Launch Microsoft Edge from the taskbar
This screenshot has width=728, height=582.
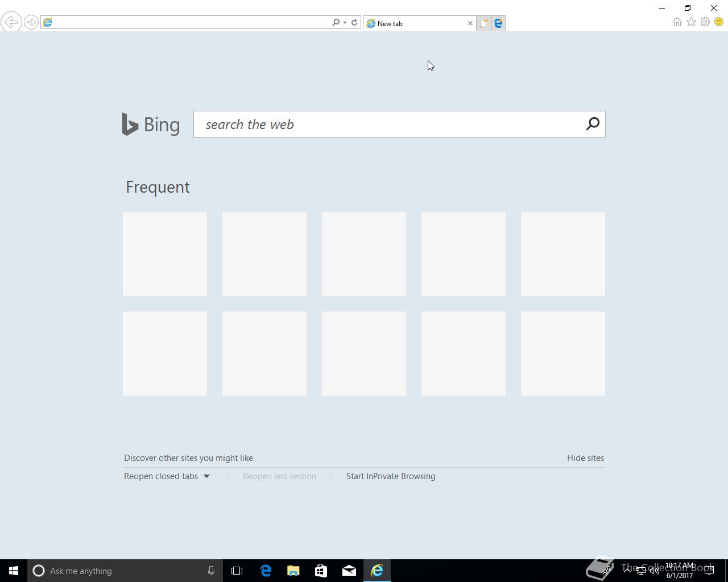(x=266, y=571)
